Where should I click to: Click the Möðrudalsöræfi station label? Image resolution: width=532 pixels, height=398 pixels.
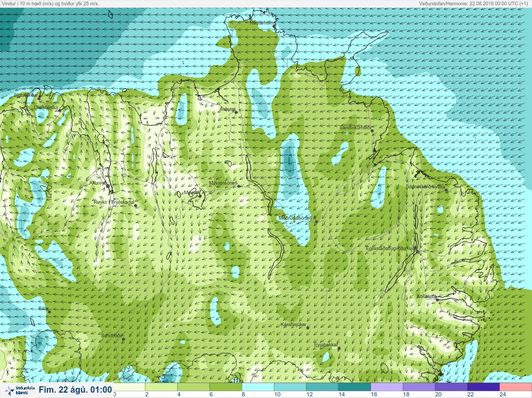[297, 218]
